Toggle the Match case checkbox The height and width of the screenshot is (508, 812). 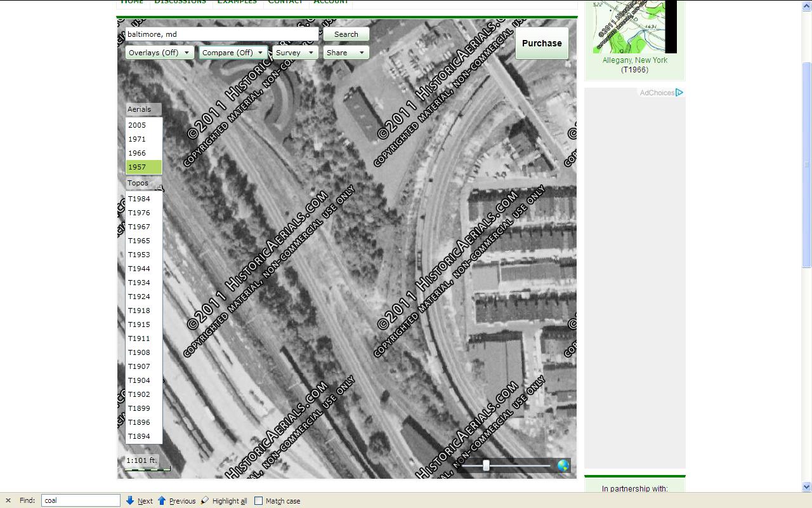pyautogui.click(x=258, y=500)
